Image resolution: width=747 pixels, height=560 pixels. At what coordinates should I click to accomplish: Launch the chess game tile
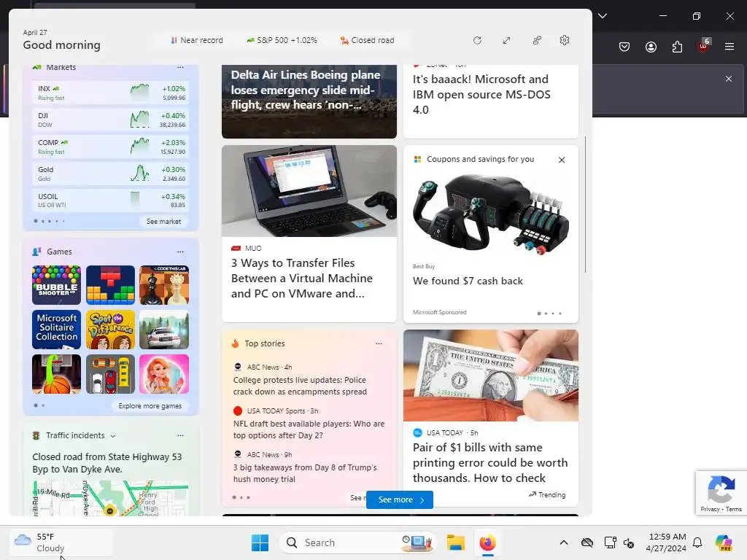pos(164,285)
